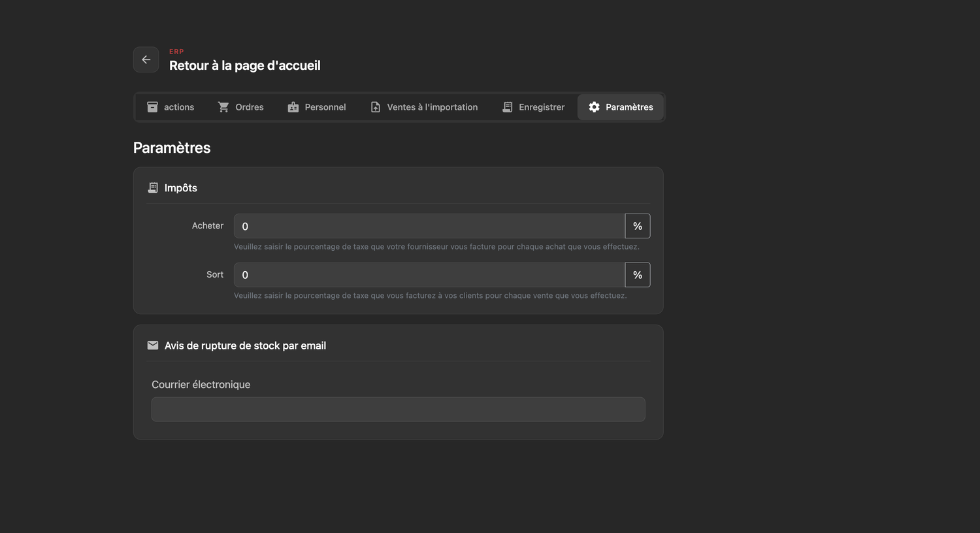This screenshot has width=980, height=533.
Task: Click the Acheter field label
Action: (208, 225)
